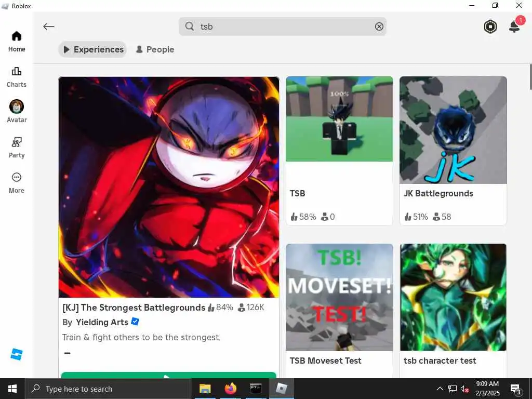Open the Yielding Arts creator link
Image resolution: width=532 pixels, height=399 pixels.
(x=102, y=322)
